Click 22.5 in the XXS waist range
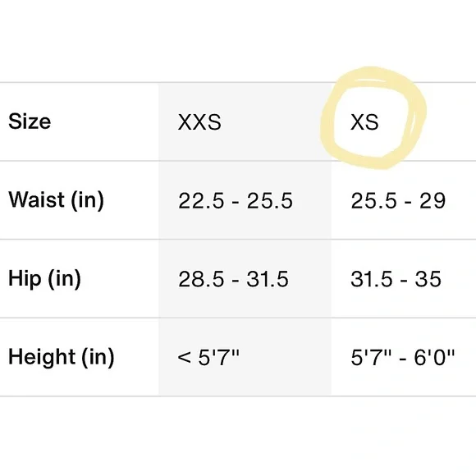 tap(201, 201)
